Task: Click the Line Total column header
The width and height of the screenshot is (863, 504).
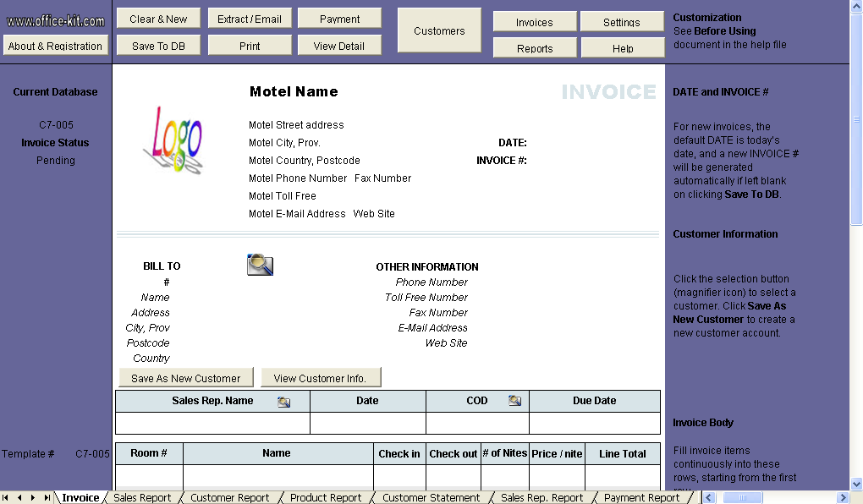Action: tap(623, 453)
